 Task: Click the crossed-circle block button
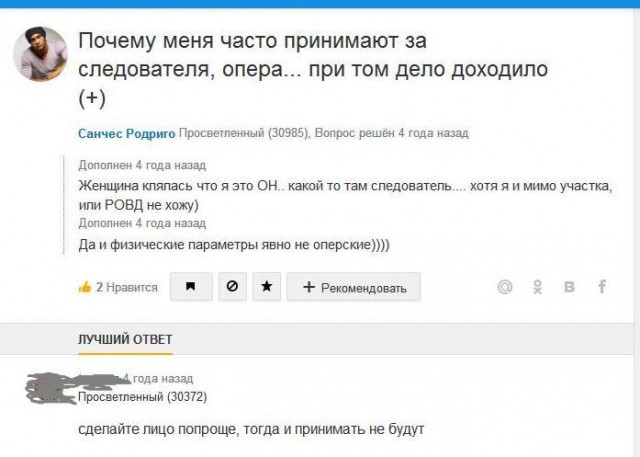[231, 287]
